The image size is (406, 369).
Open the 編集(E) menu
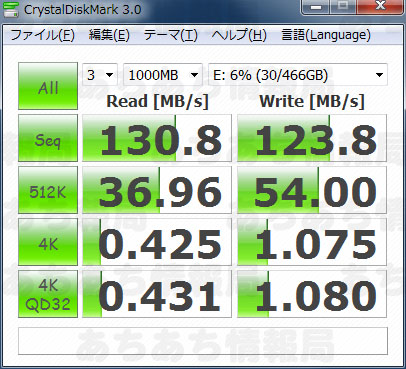coord(109,35)
